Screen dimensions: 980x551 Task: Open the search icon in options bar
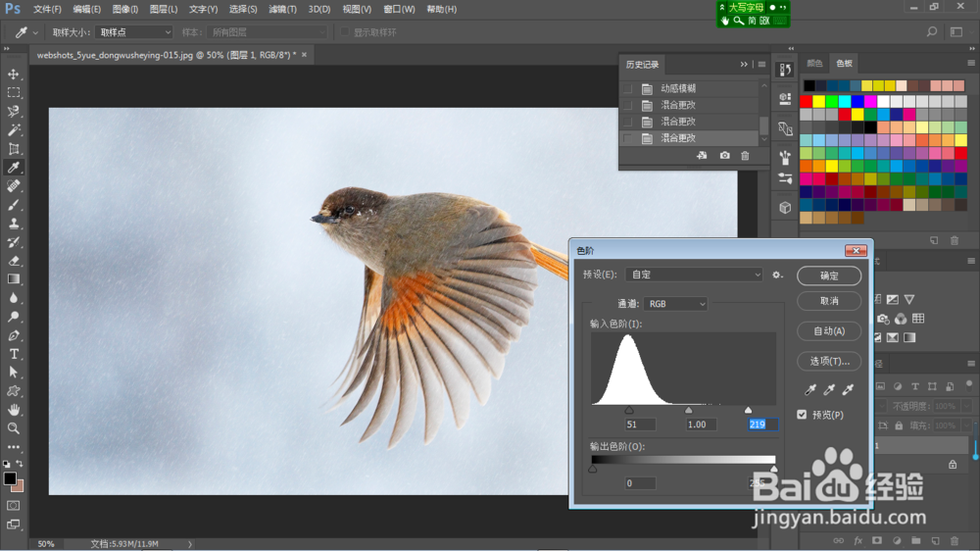click(x=932, y=32)
